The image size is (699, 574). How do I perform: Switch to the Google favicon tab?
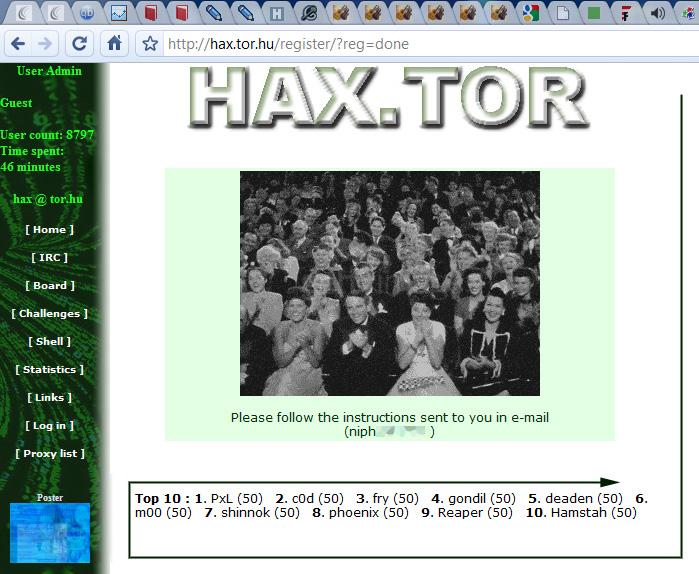(x=531, y=13)
